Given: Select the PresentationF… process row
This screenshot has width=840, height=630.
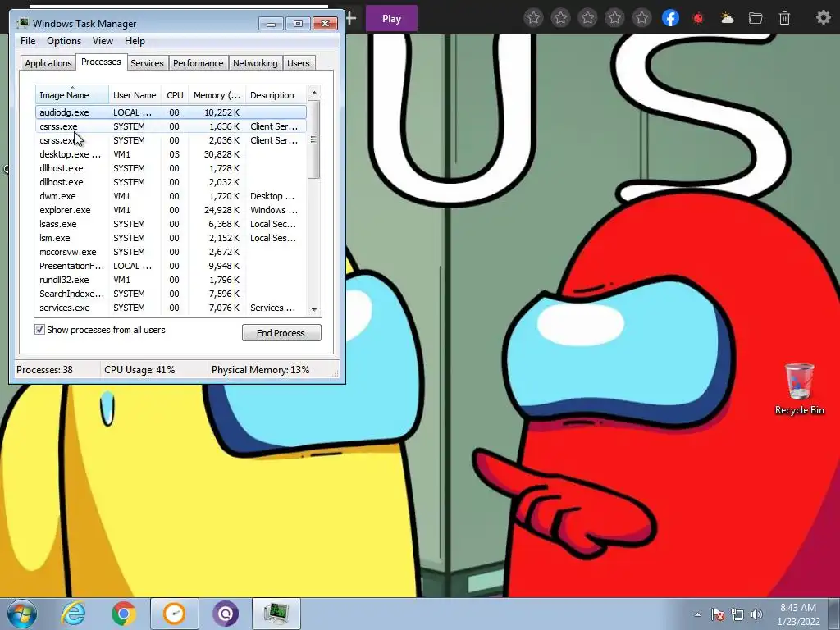Looking at the screenshot, I should 171,266.
